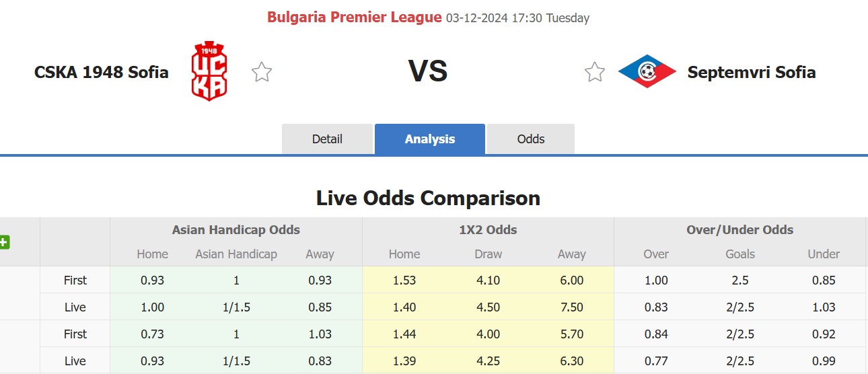Click Septemvri Sofia team name
This screenshot has width=868, height=374.
752,72
